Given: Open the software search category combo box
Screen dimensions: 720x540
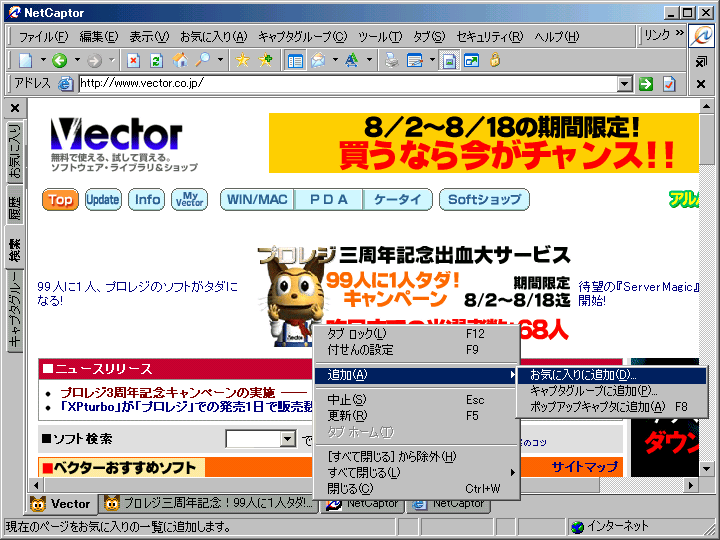Looking at the screenshot, I should coord(261,439).
